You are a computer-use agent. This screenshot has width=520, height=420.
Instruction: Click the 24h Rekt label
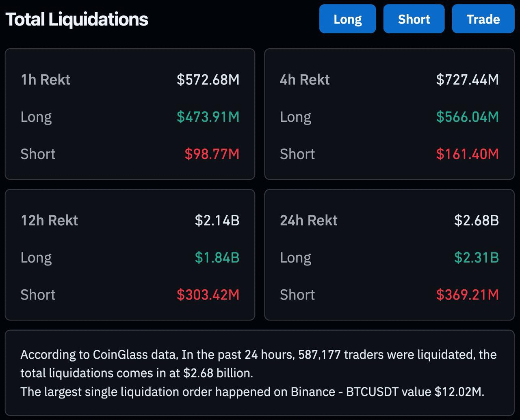309,220
